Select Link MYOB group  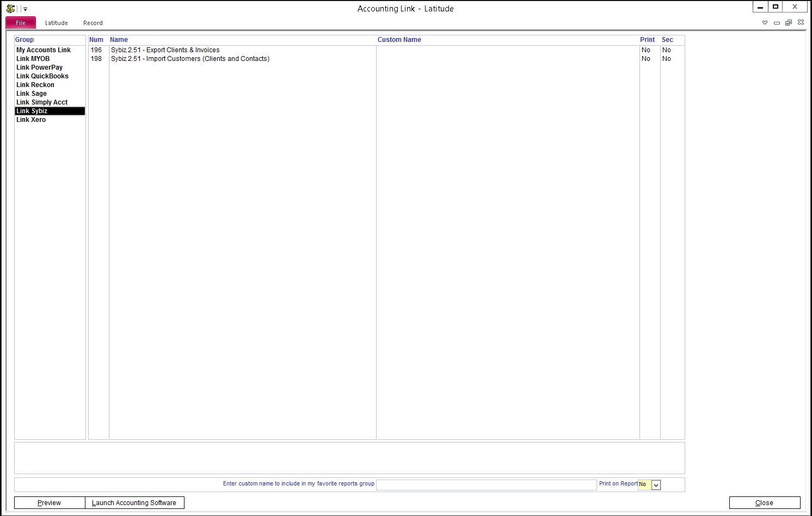[50, 59]
